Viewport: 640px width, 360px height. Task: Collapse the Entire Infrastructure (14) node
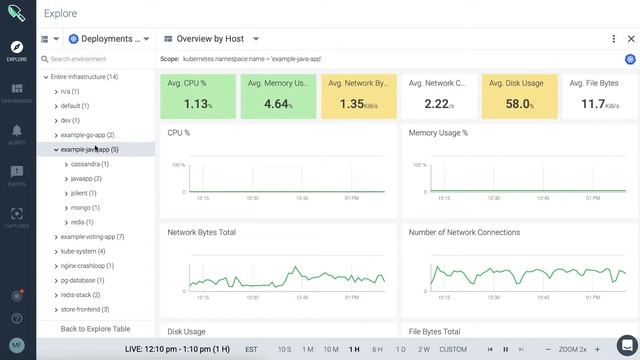tap(46, 77)
